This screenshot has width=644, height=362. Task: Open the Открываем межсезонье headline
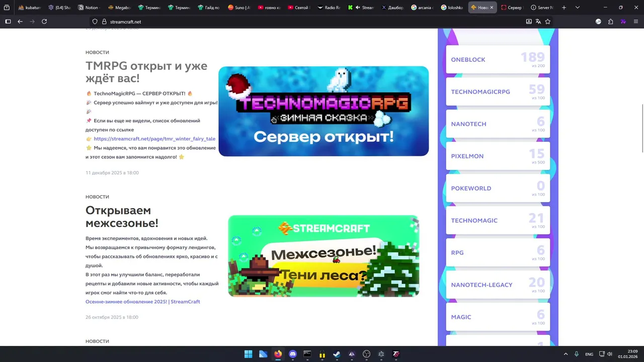click(122, 217)
